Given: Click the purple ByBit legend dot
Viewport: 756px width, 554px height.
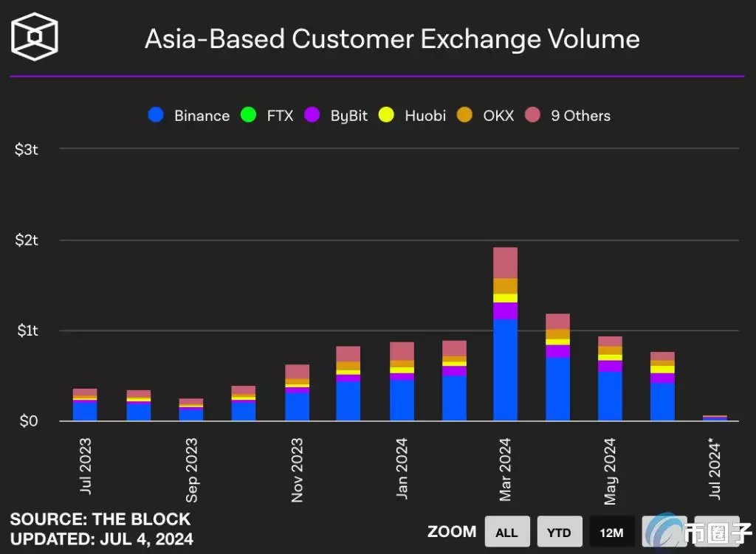Looking at the screenshot, I should (312, 115).
